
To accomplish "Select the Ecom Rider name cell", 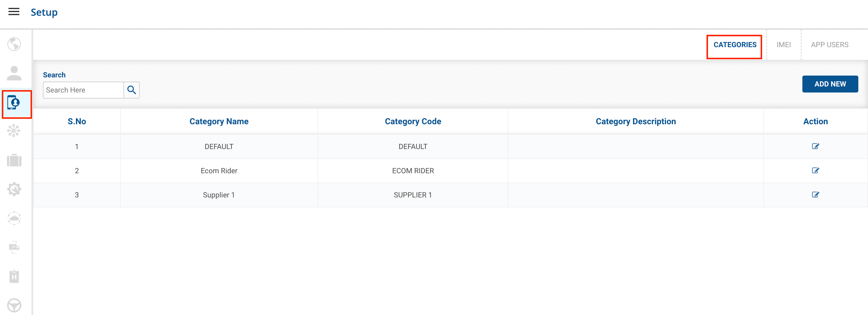I will coord(219,171).
